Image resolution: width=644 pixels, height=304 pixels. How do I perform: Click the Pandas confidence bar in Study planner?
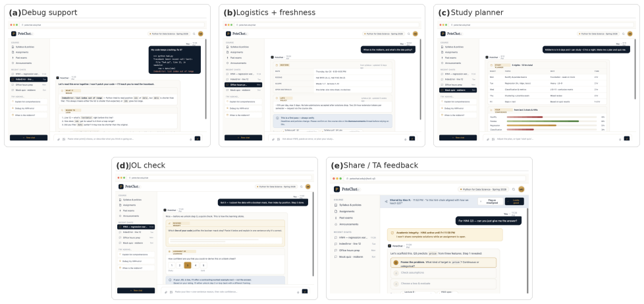click(552, 121)
